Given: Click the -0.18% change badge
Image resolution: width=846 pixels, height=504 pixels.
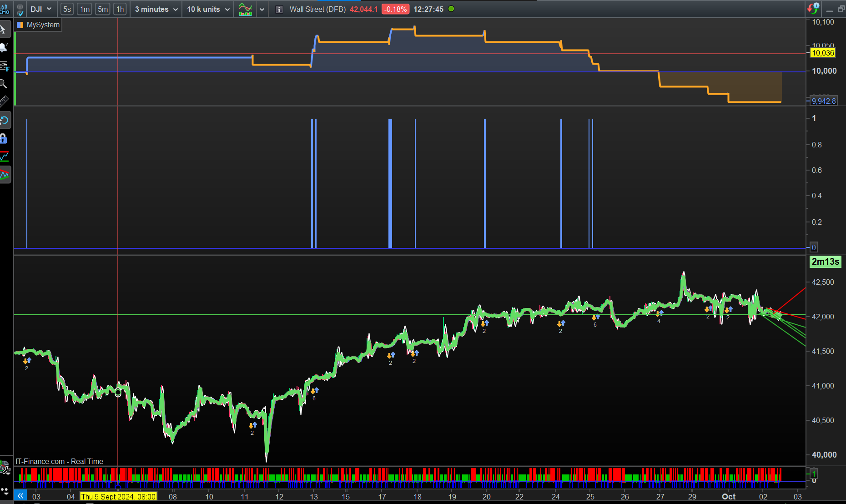Looking at the screenshot, I should click(395, 9).
